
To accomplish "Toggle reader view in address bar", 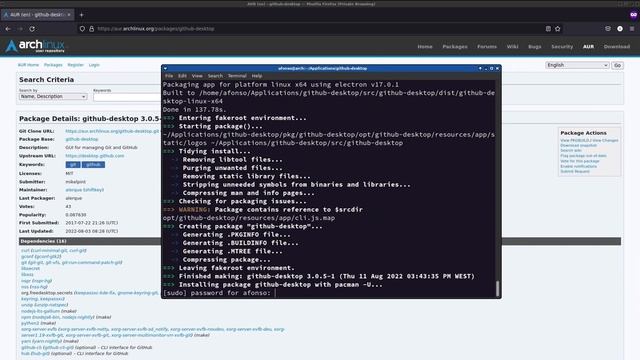I will click(x=548, y=29).
